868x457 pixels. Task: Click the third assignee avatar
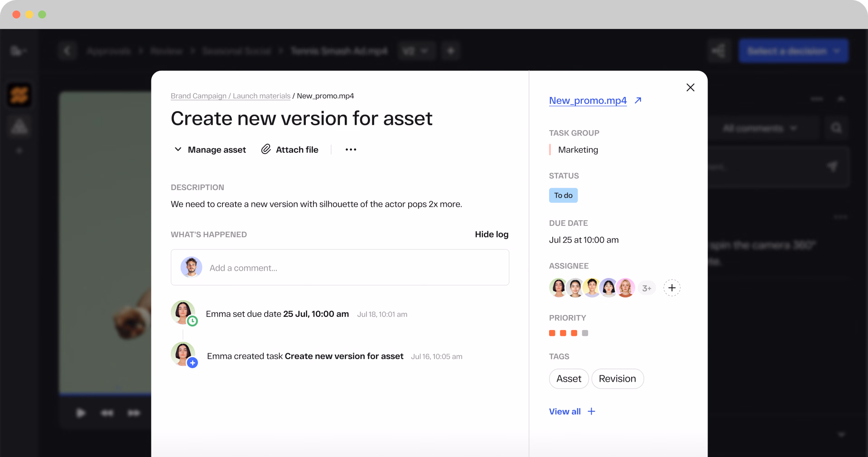coord(592,287)
